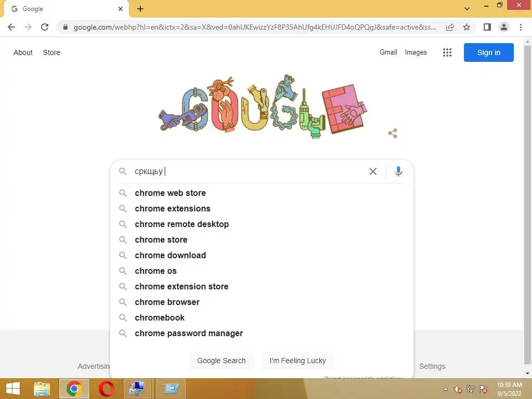Image resolution: width=532 pixels, height=399 pixels.
Task: Select suggestion chrome extensions
Action: [262, 209]
